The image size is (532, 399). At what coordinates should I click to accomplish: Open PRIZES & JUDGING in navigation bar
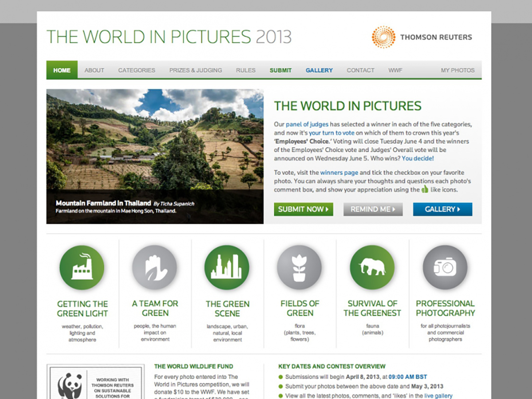coord(196,70)
